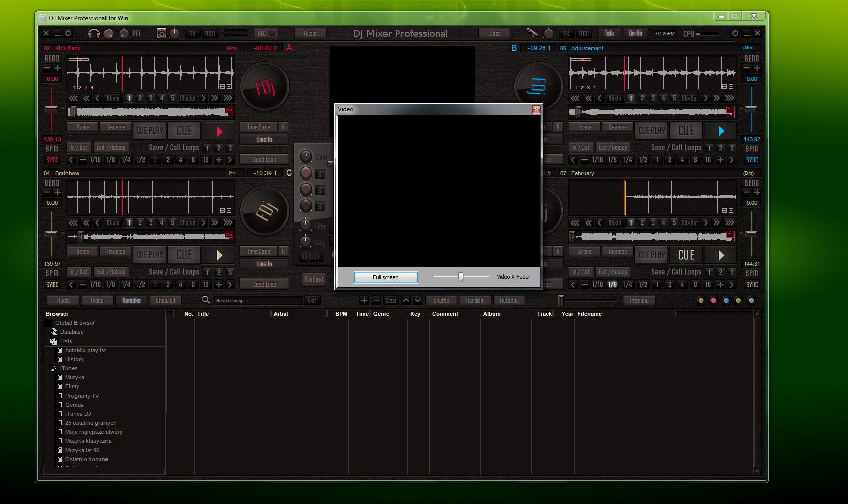
Task: Zoom out deck A waveform with minus icon
Action: (222, 87)
